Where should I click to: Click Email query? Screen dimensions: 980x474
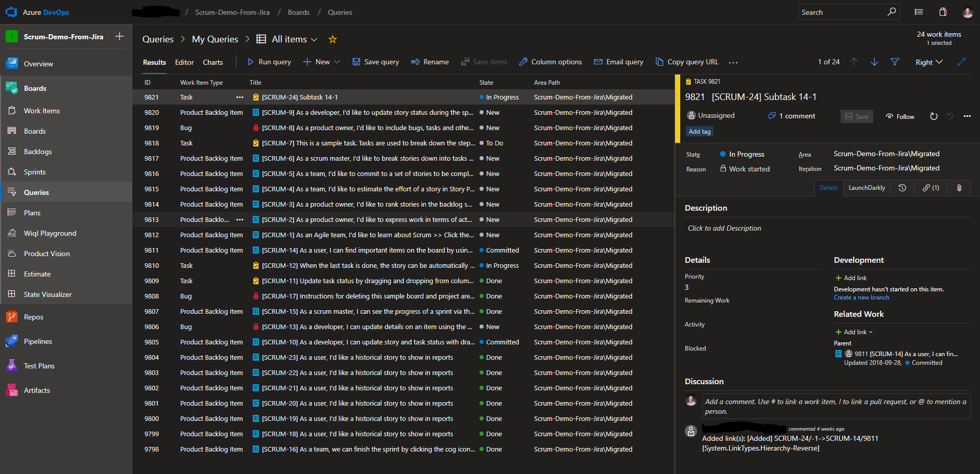[x=618, y=62]
